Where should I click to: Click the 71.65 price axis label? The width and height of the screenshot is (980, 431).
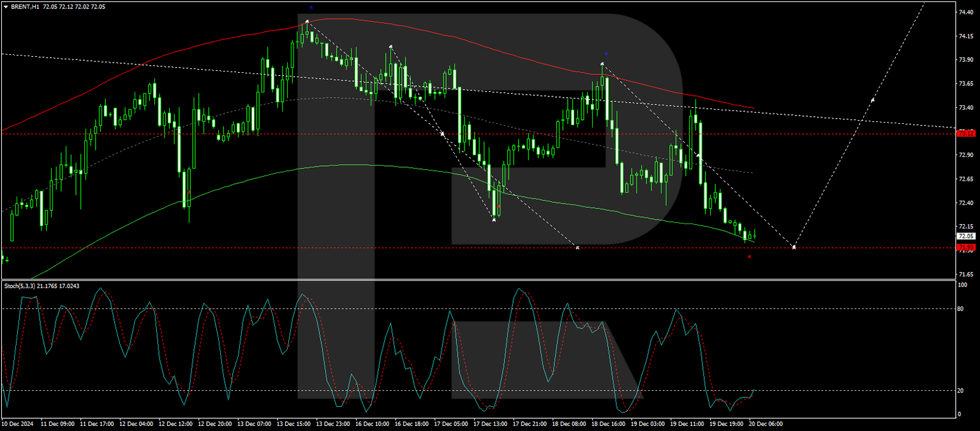[x=965, y=275]
